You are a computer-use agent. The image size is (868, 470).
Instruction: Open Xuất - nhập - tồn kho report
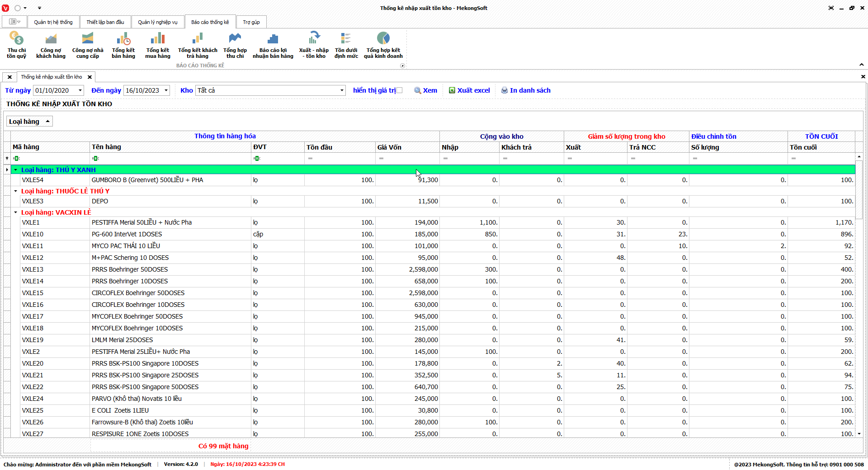[x=314, y=45]
